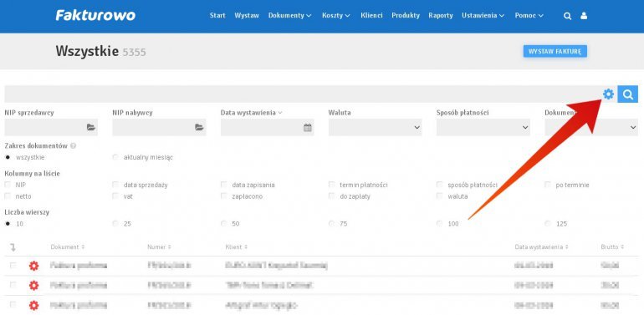
Task: Enable the sposób płatności column checkbox
Action: point(440,185)
